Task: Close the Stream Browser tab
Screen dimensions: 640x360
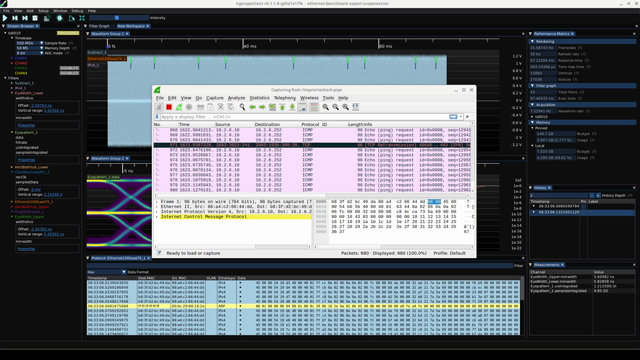Action: pos(37,26)
